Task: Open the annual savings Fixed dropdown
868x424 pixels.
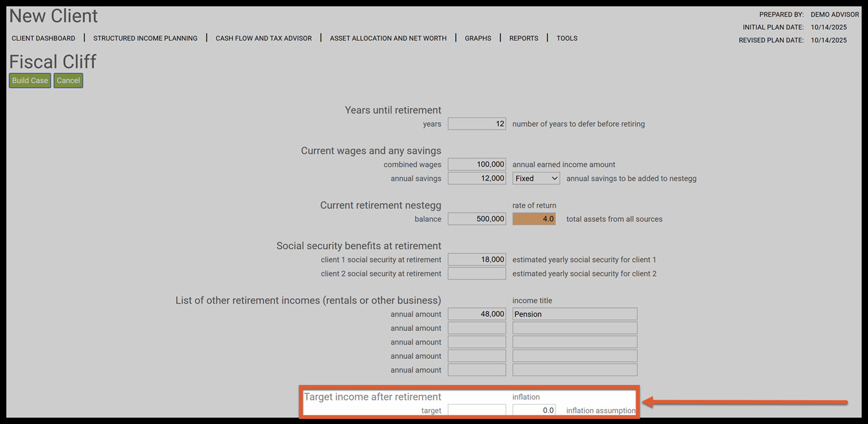Action: click(x=536, y=179)
